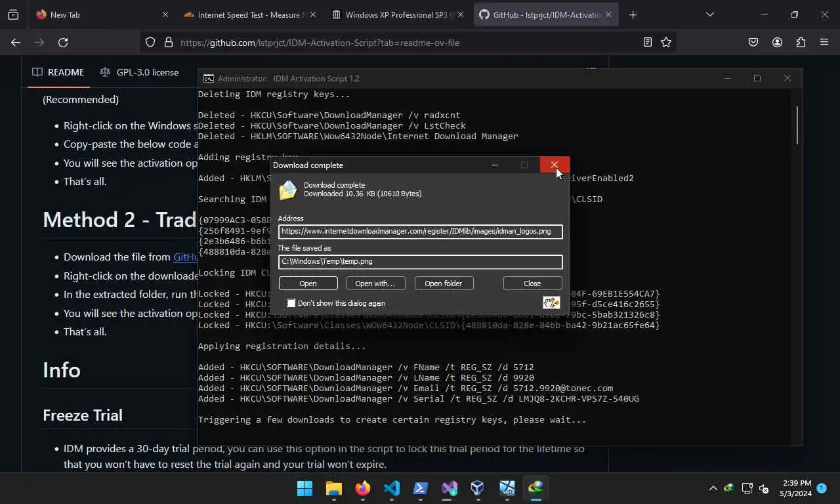Close the Windows XP Professional SP3 tab
This screenshot has height=504, width=840.
click(460, 14)
